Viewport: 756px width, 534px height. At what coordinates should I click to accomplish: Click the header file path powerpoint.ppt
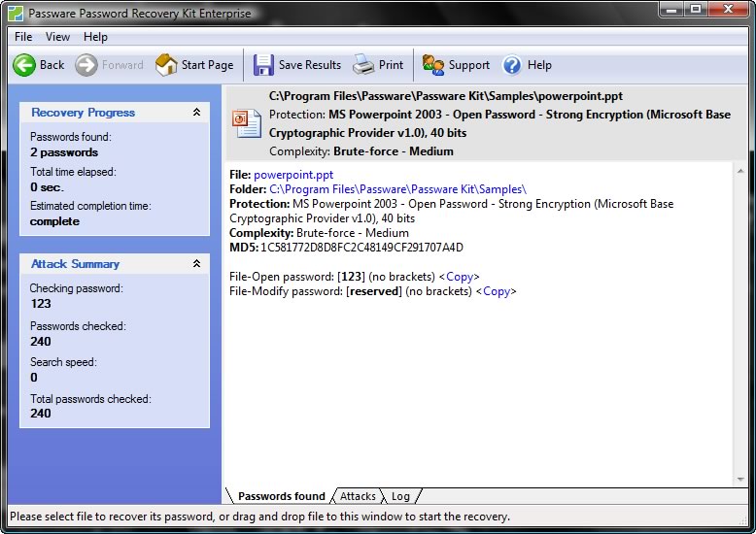446,96
